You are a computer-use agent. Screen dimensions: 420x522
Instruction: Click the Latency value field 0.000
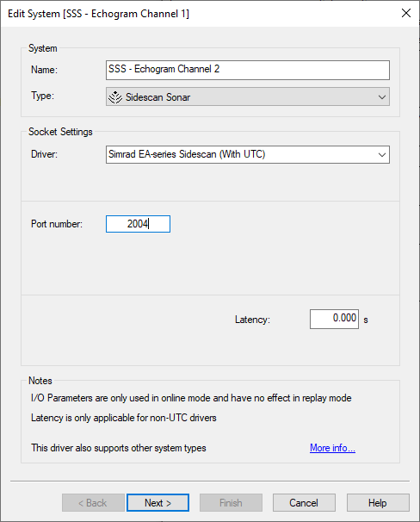[334, 319]
